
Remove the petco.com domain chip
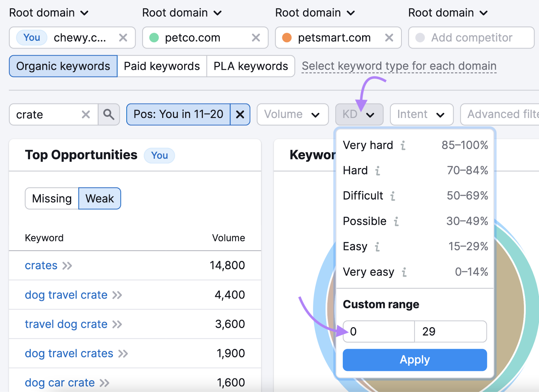point(256,38)
